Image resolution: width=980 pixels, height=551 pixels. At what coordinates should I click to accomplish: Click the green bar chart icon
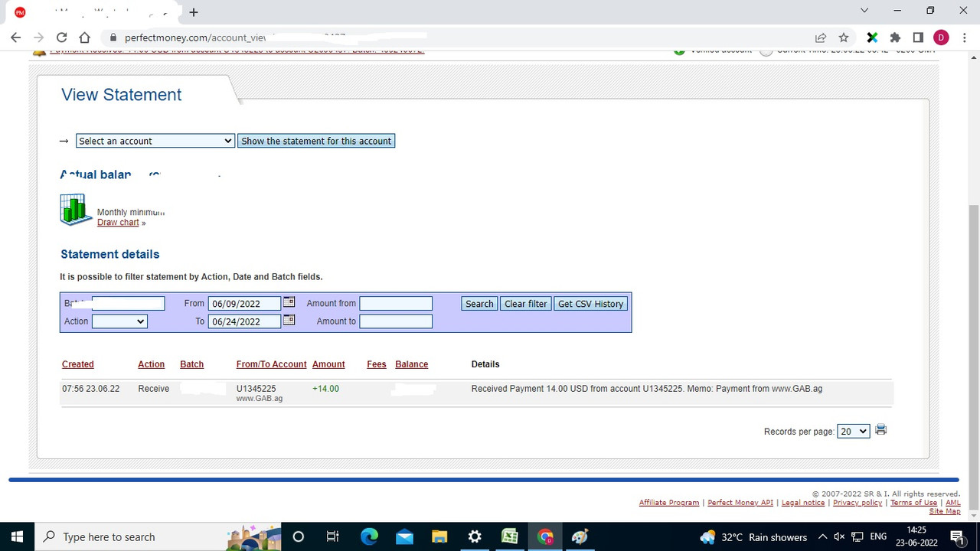point(77,210)
